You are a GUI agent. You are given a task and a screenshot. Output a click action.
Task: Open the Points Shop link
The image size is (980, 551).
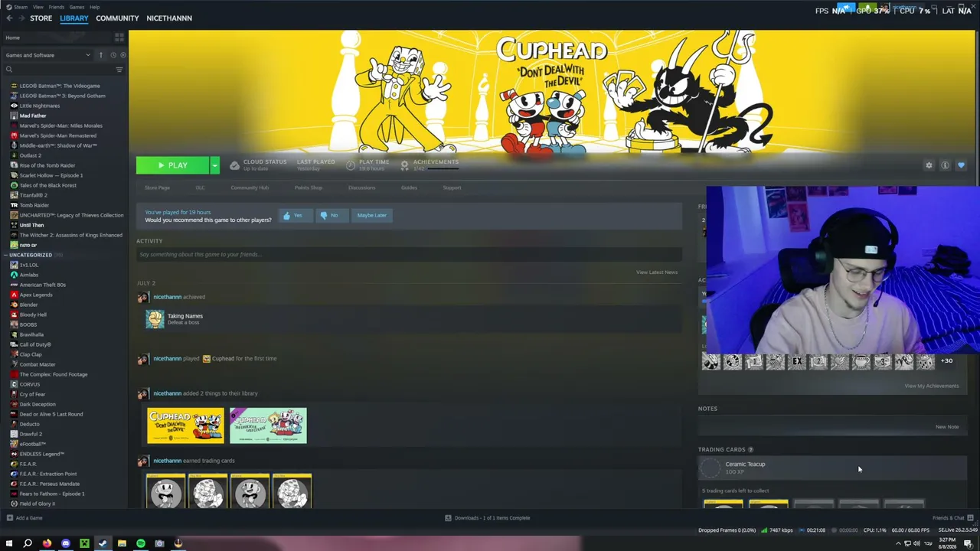pyautogui.click(x=309, y=187)
